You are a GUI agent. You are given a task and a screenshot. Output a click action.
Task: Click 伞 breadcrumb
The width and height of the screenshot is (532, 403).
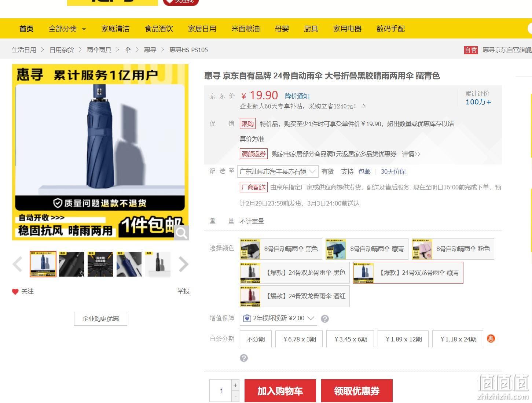coord(128,50)
